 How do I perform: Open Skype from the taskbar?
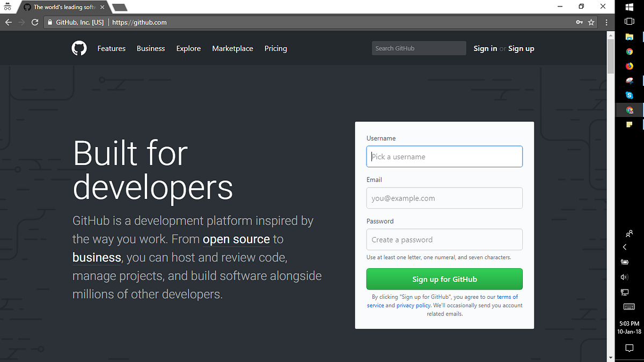pyautogui.click(x=629, y=95)
